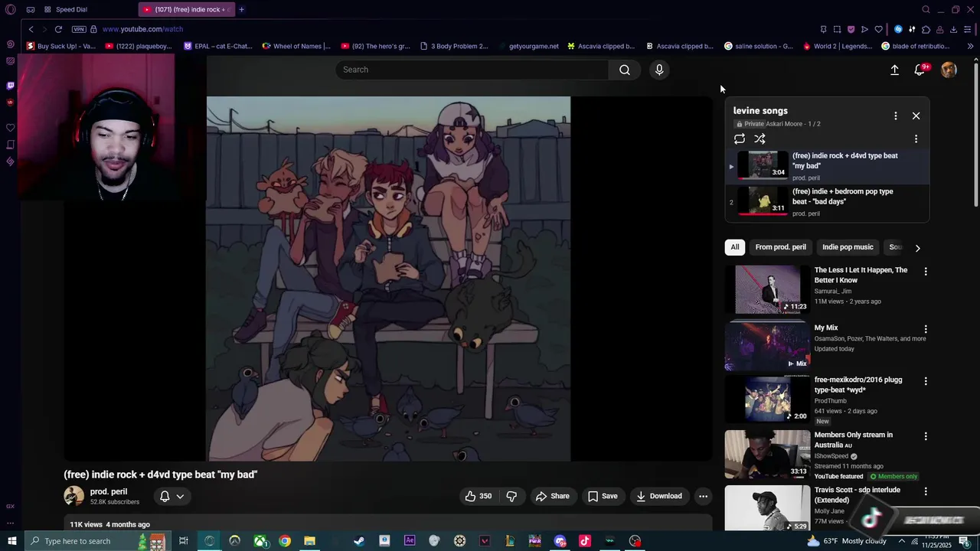Click inside the YouTube search field
980x551 pixels.
pyautogui.click(x=472, y=70)
